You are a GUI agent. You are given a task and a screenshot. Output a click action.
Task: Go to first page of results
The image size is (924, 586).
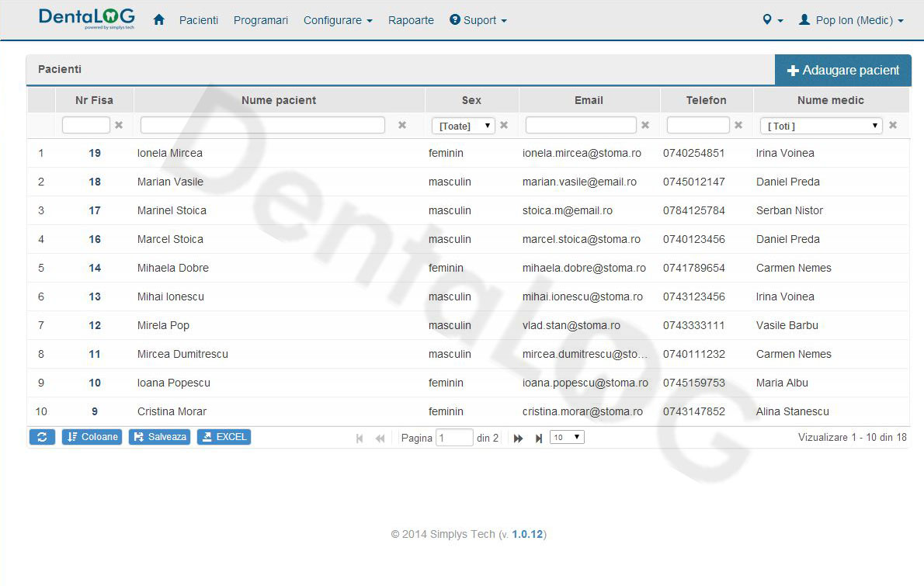point(360,439)
